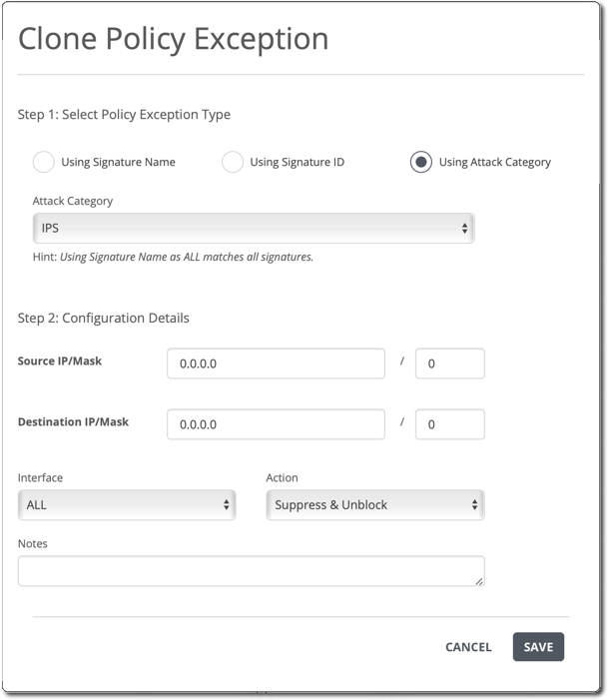Open the Interface dropdown set to ALL
This screenshot has width=608, height=700.
click(127, 505)
